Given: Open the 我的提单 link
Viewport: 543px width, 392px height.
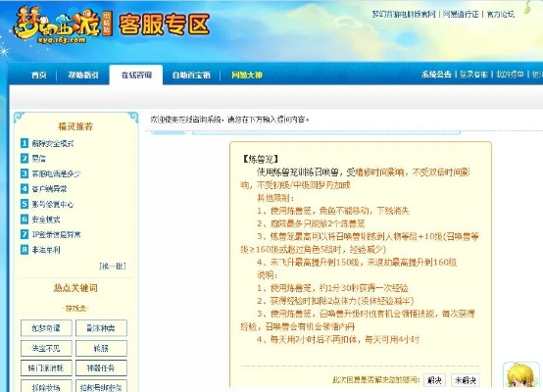Looking at the screenshot, I should (x=510, y=74).
